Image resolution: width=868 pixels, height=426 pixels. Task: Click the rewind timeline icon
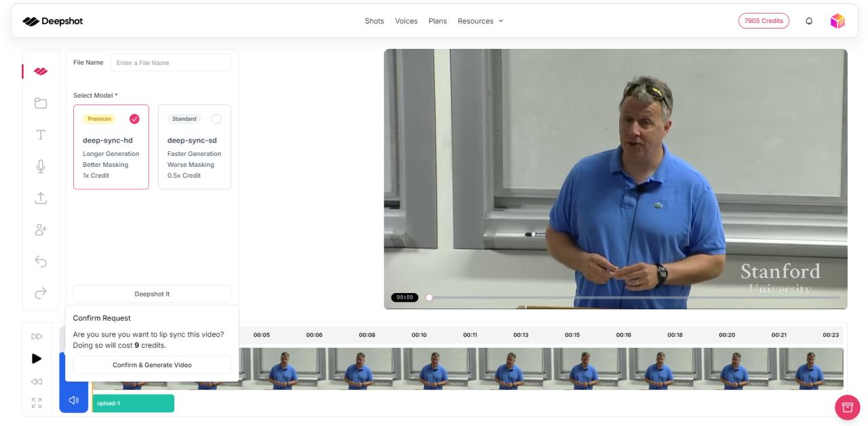[x=37, y=381]
